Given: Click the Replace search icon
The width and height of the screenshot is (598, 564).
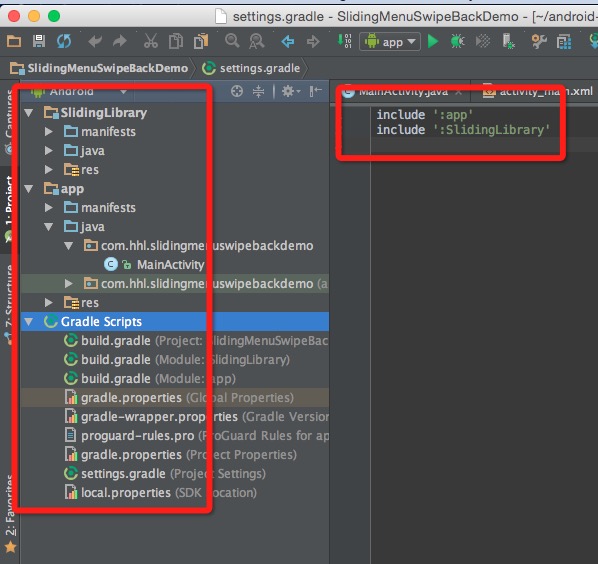Looking at the screenshot, I should click(x=257, y=41).
